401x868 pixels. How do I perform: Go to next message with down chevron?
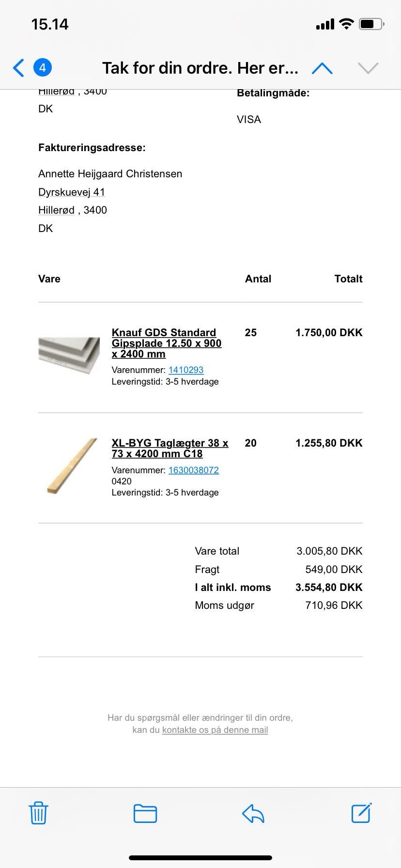pos(368,68)
